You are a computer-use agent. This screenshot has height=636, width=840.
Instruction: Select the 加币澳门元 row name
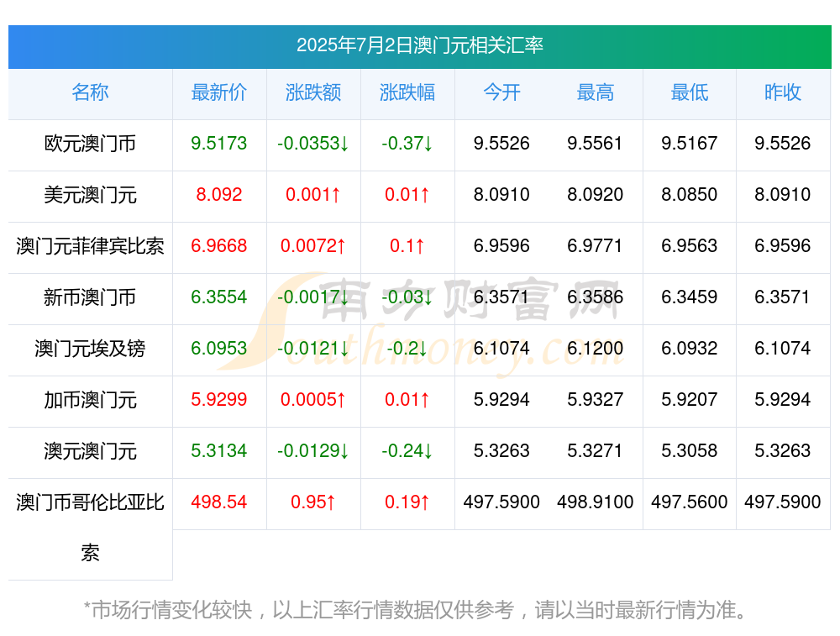click(90, 400)
